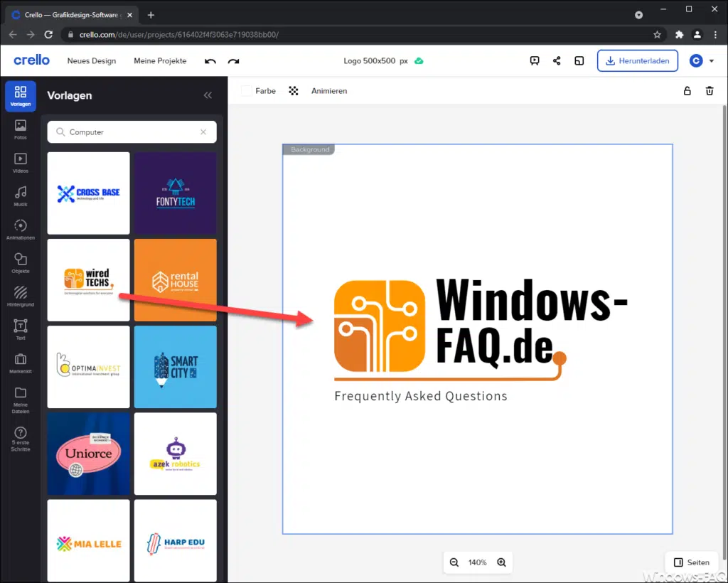
Task: Open the Videos sidebar panel
Action: [x=21, y=163]
